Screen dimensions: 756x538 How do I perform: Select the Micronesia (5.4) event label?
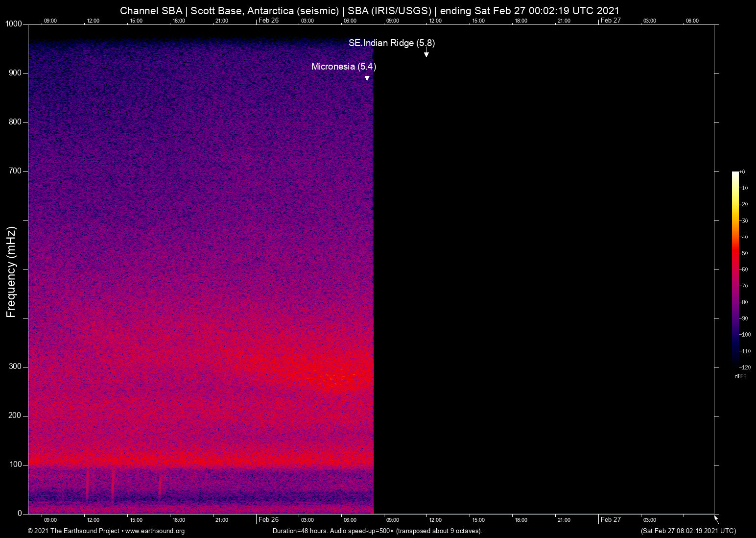point(343,67)
